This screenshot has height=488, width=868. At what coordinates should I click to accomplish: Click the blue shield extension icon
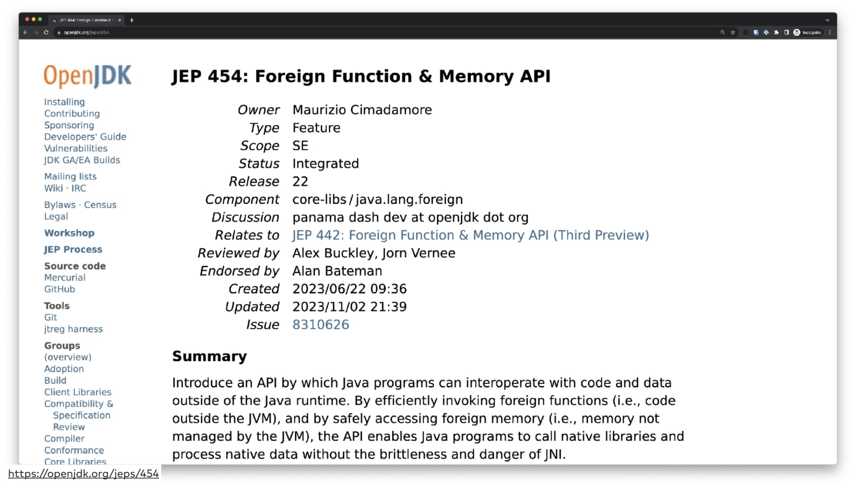pos(756,33)
